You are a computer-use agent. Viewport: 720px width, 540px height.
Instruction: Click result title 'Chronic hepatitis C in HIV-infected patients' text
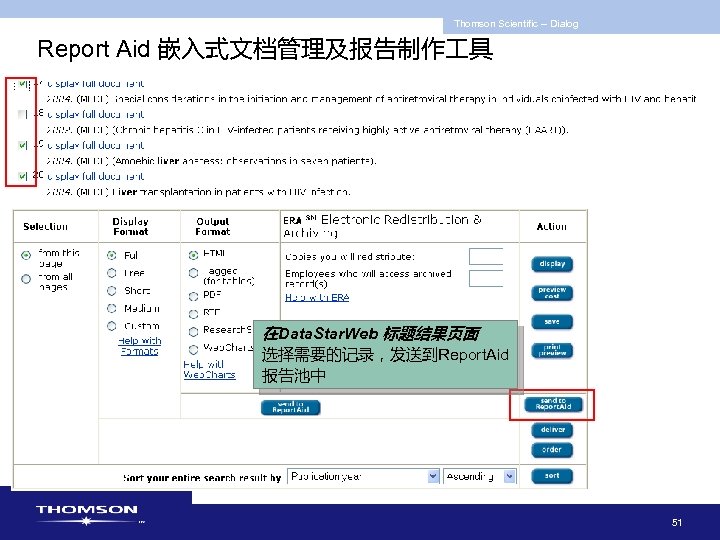[x=341, y=130]
